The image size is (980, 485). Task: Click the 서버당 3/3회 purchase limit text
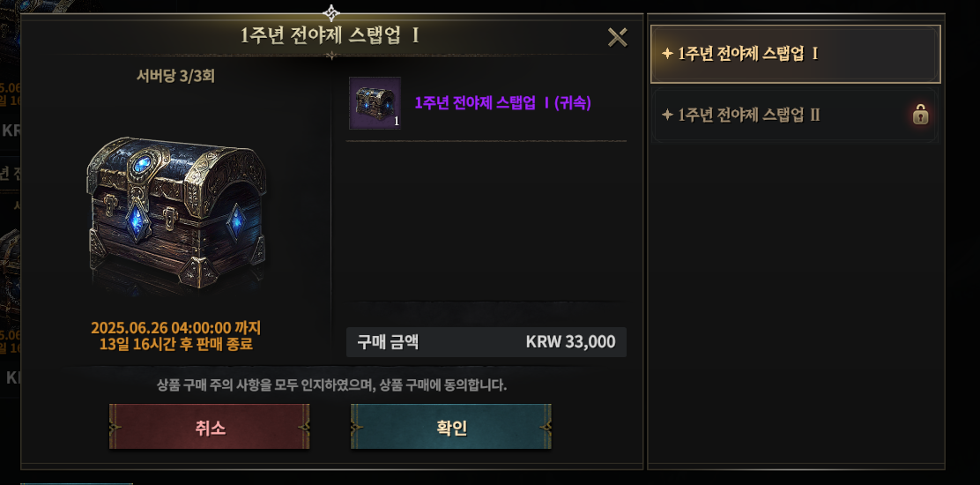[x=175, y=76]
